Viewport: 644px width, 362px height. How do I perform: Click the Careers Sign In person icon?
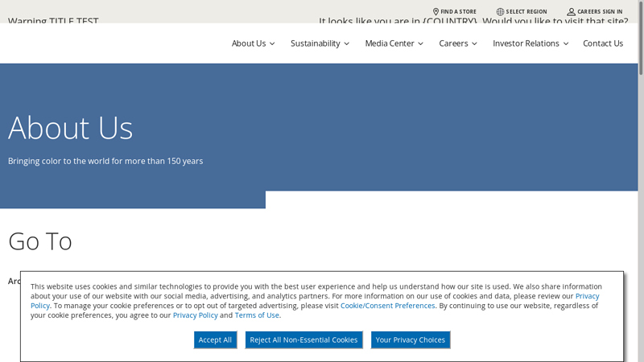[x=571, y=11]
